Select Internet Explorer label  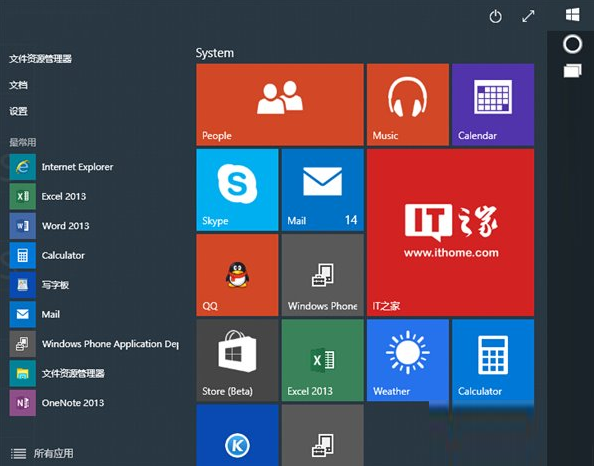(77, 167)
